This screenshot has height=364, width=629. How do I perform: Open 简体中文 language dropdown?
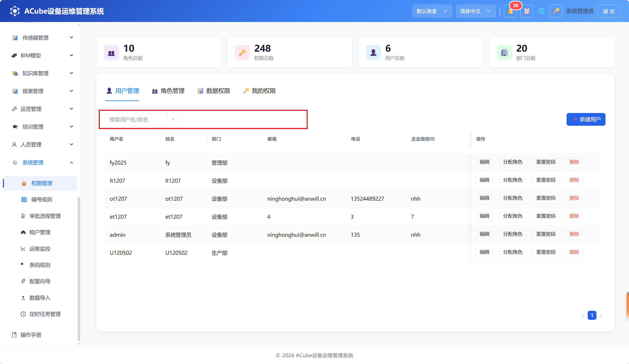[x=476, y=11]
